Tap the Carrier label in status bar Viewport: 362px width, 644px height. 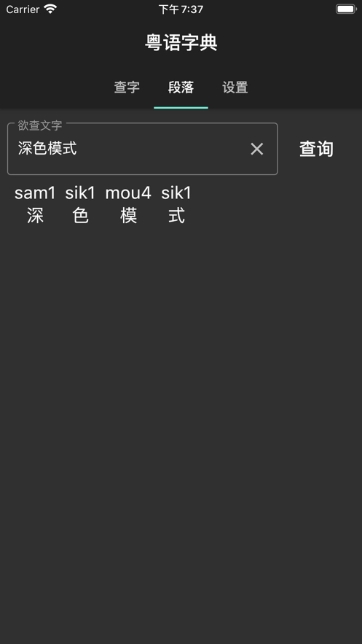pyautogui.click(x=23, y=9)
